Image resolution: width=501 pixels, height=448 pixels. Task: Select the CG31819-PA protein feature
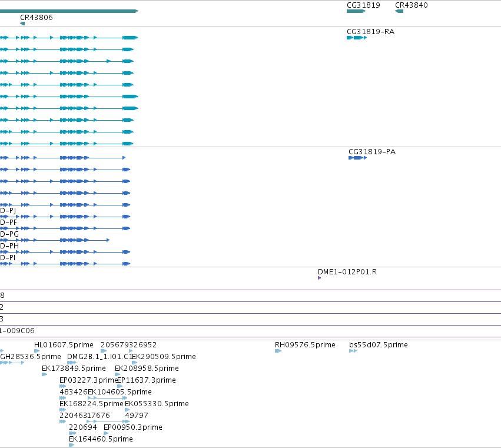[357, 158]
